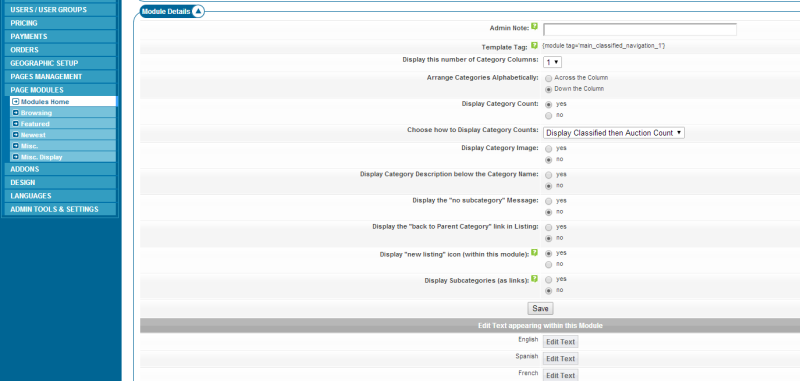Click the help icon next to Admin Note
800x381 pixels.
534,26
